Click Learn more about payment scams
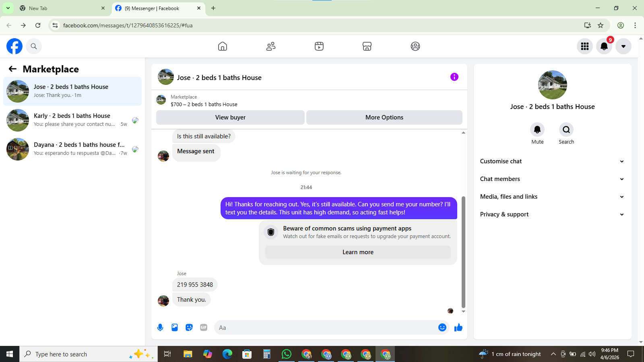The height and width of the screenshot is (362, 644). point(358,252)
